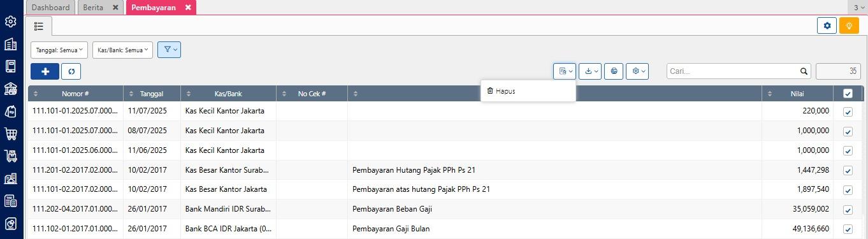Add a new payment with plus button
The image size is (868, 239).
tap(45, 71)
